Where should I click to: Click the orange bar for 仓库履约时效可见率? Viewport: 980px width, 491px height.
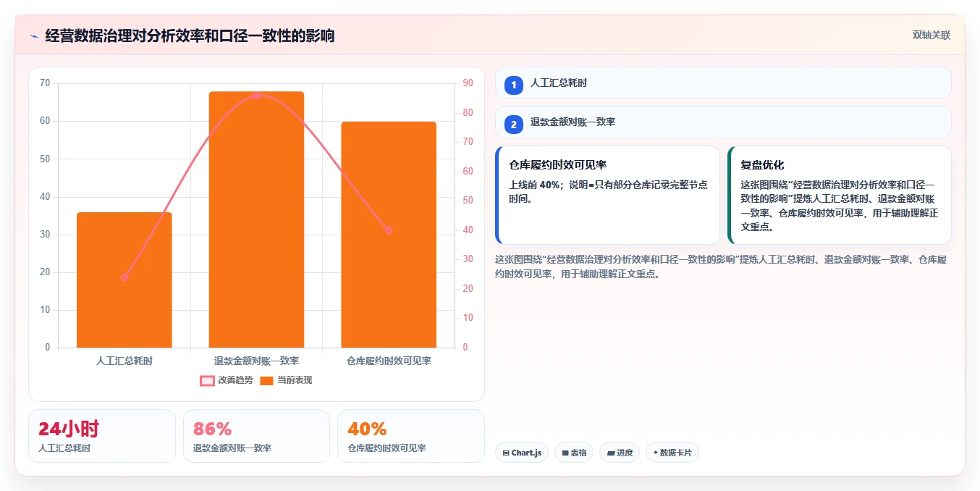(389, 235)
